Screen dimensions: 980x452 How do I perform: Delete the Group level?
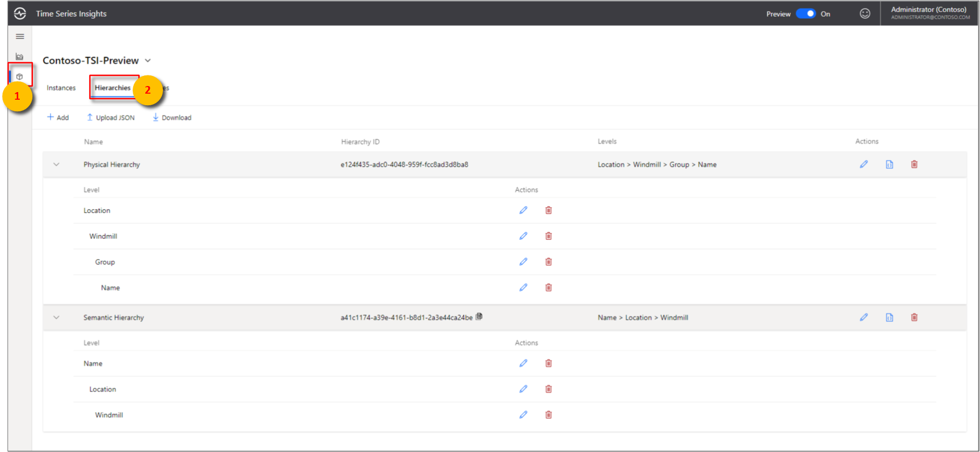[549, 262]
